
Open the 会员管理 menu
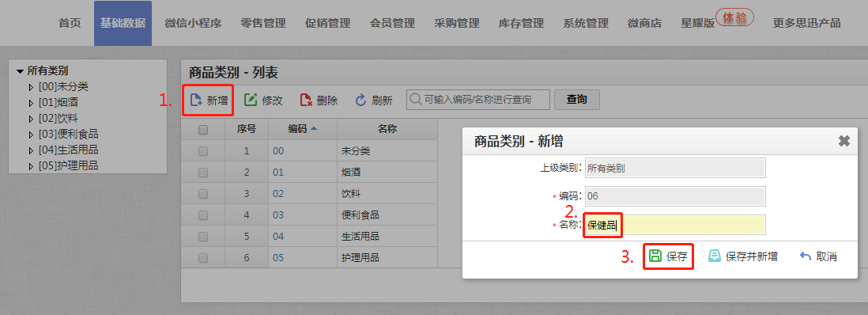[x=392, y=23]
